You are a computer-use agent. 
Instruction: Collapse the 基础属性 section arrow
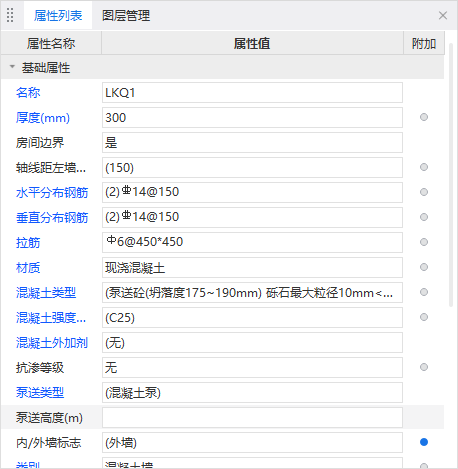(12, 67)
